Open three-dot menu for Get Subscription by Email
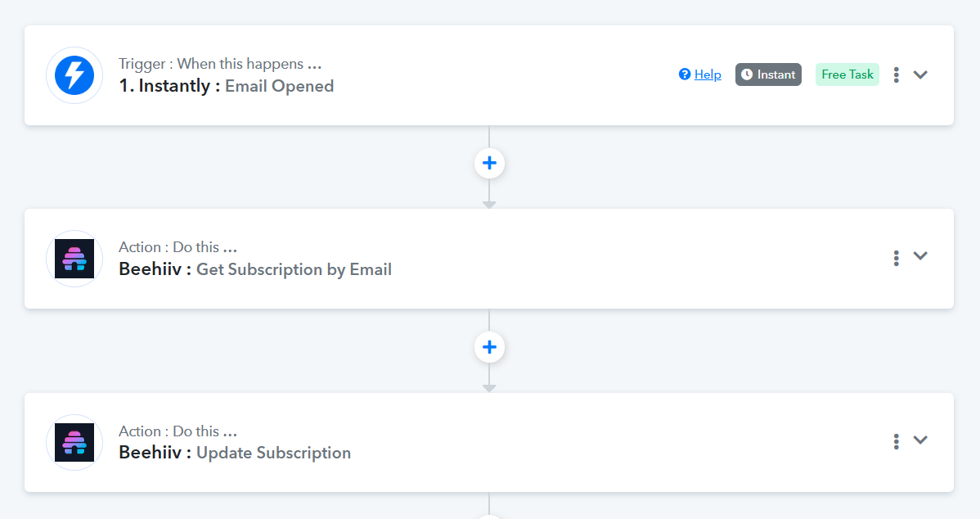The image size is (980, 519). coord(897,258)
